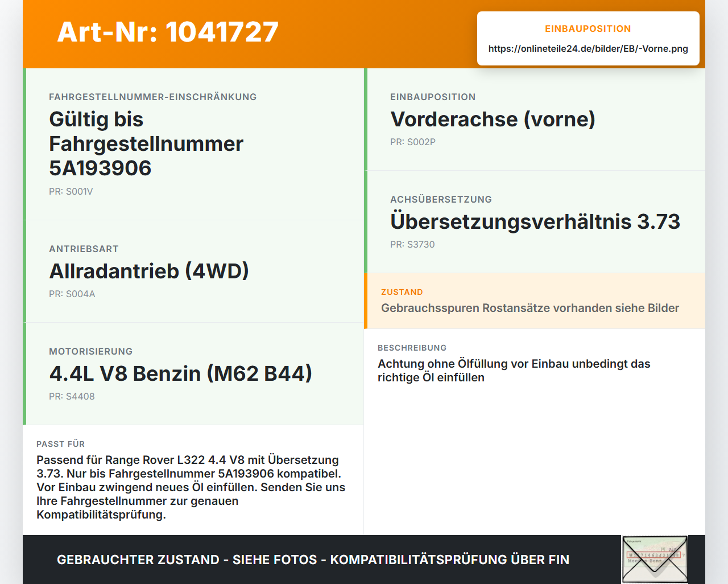The image size is (728, 584).
Task: Click the FAHRGESTELLNUMMER-EINSCHRÄNKUNG label
Action: 153,97
